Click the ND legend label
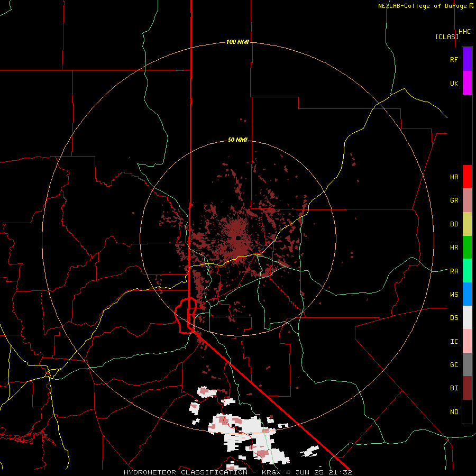 tap(454, 412)
